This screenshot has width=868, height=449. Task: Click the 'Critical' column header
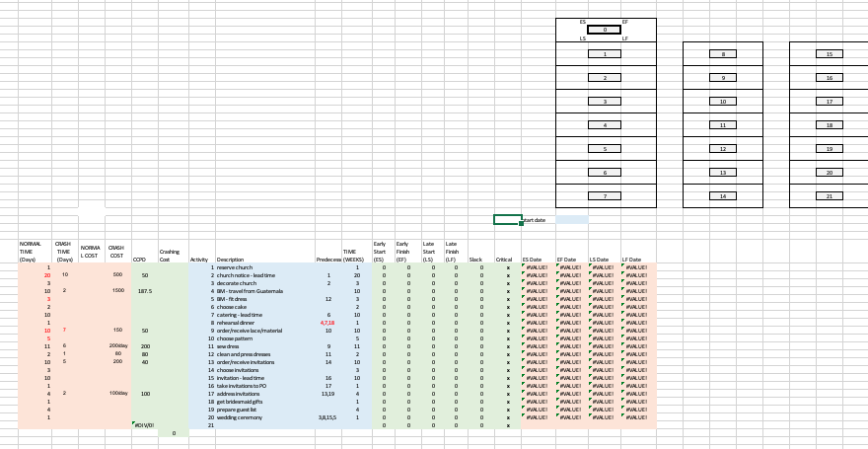click(x=508, y=260)
